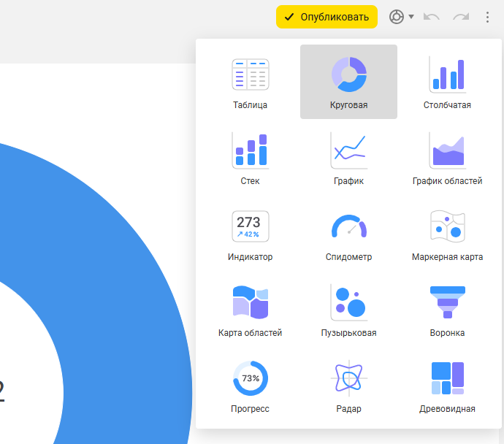Select the Маркерная карта map
The height and width of the screenshot is (444, 504).
447,234
